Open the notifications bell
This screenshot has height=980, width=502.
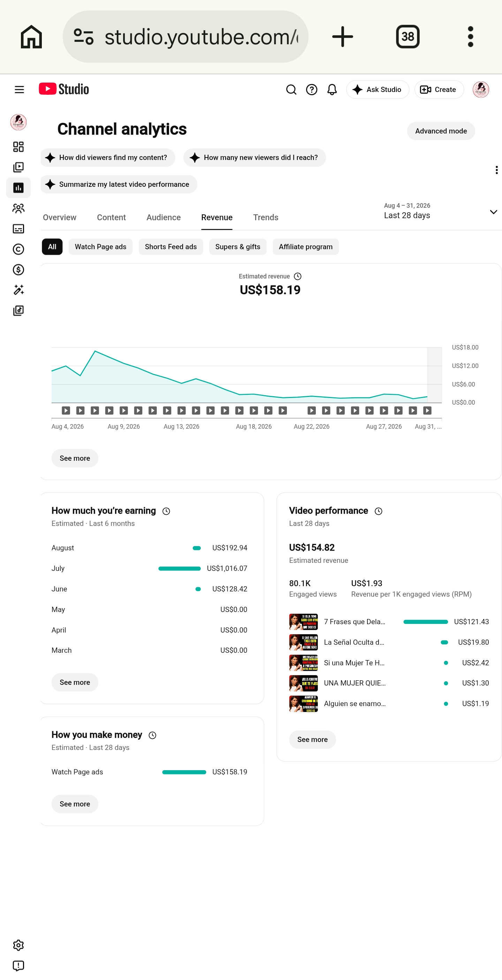click(x=332, y=90)
